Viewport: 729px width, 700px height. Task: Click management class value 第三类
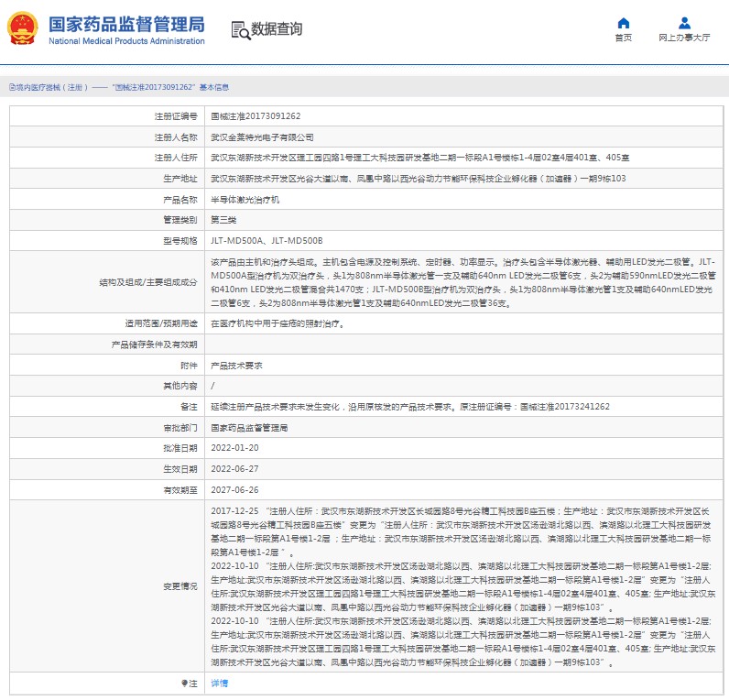click(x=223, y=220)
